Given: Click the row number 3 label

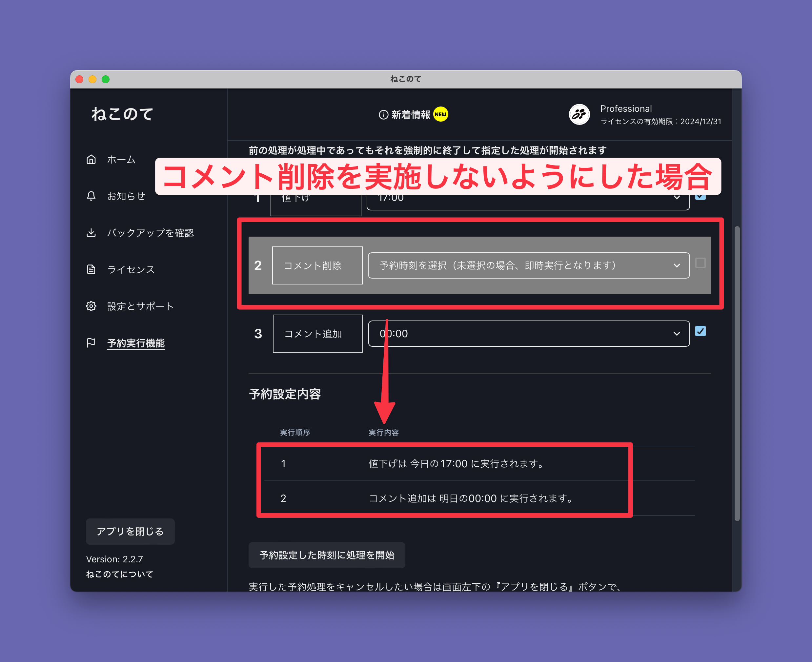Looking at the screenshot, I should click(258, 334).
